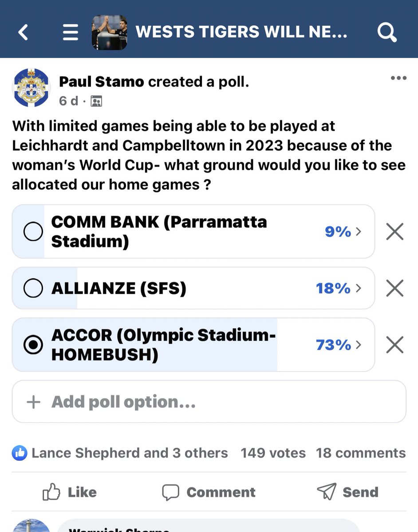The height and width of the screenshot is (532, 418).
Task: Tap the thumbs-up Like icon
Action: tap(51, 492)
